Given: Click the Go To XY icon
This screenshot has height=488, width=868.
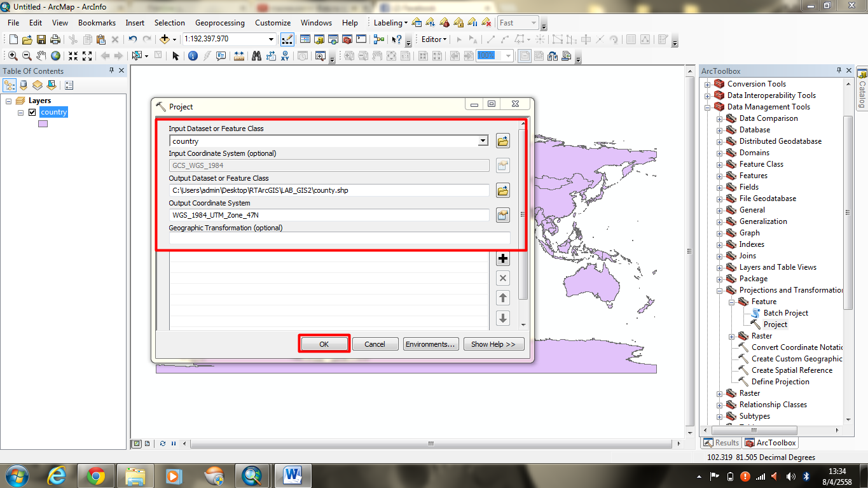Looking at the screenshot, I should (286, 56).
